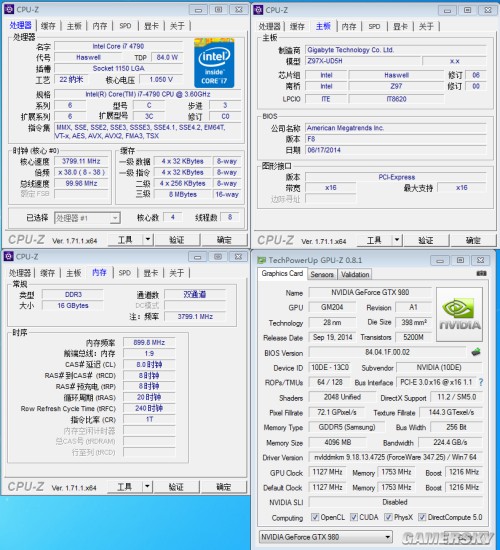
Task: Expand 工具 arrow in processor window
Action: point(148,240)
